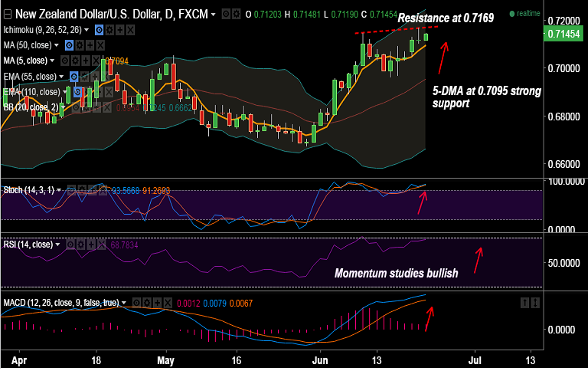Open Stoch (14, 3, 1) settings gear
588x371 pixels.
pyautogui.click(x=82, y=190)
